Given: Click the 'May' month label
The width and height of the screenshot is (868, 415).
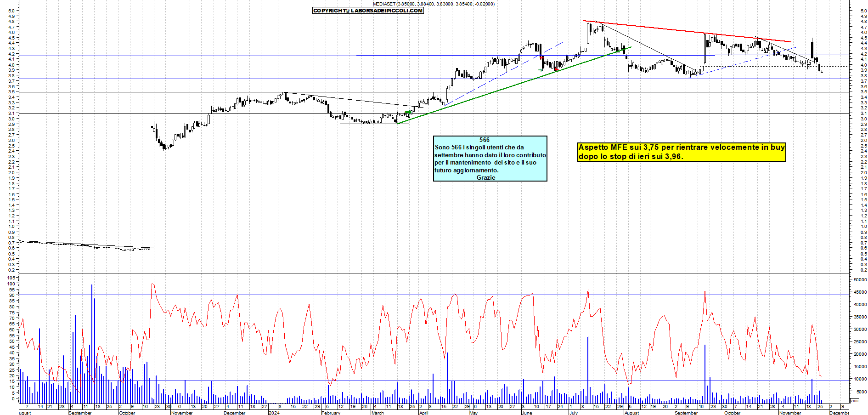Looking at the screenshot, I should [x=473, y=413].
